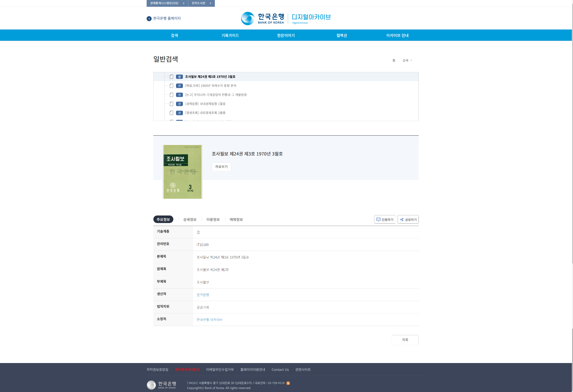Click footer gray 한국은행 logo
Screen dimensions: 573x392
click(162, 385)
